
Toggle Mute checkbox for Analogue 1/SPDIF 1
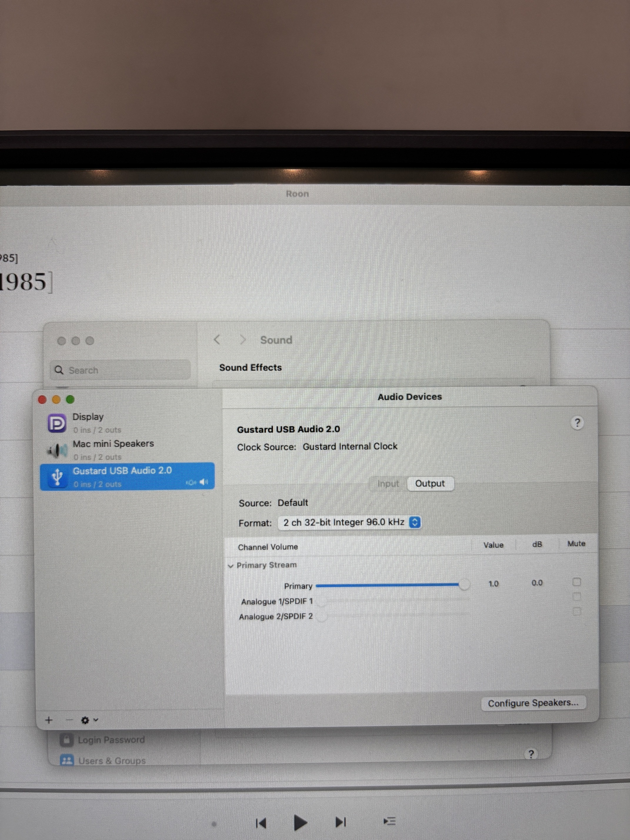(576, 596)
